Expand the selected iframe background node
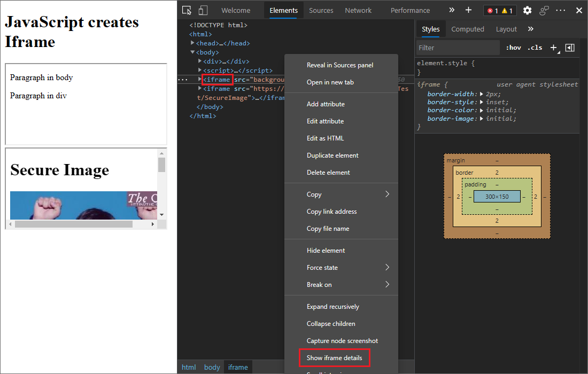The image size is (588, 374). (200, 79)
